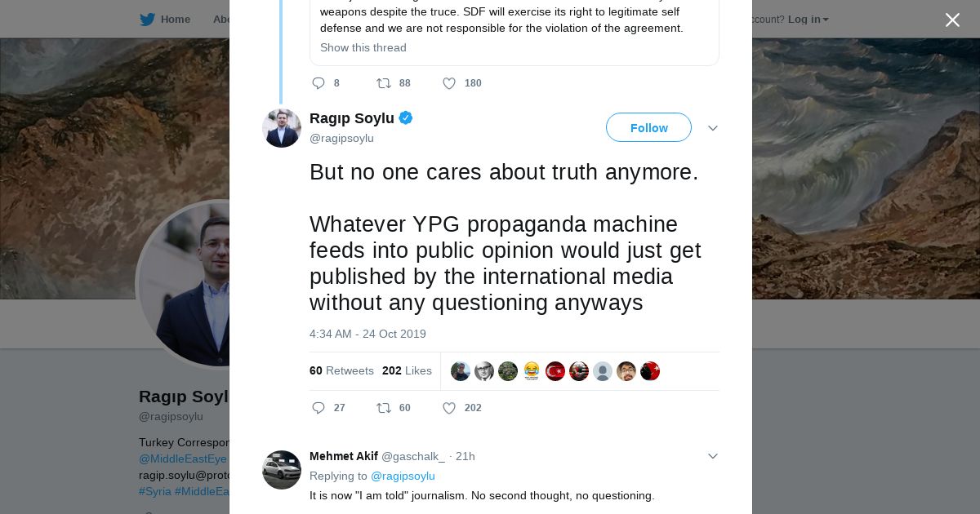
Task: Open the 202 Likes list
Action: (x=407, y=370)
